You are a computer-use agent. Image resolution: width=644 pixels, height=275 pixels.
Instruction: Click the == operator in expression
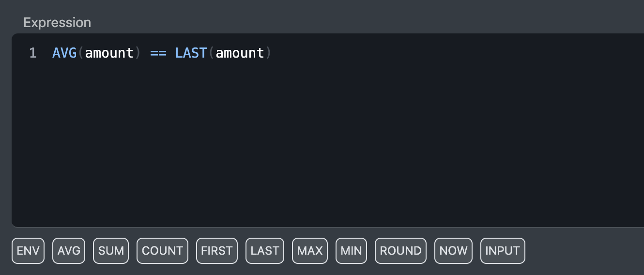coord(158,53)
